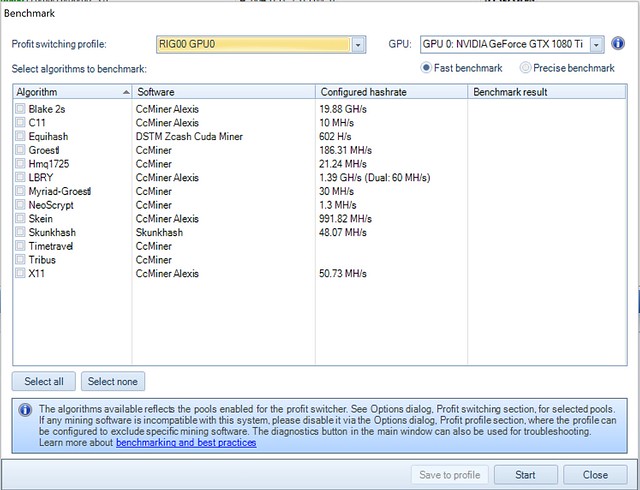Viewport: 640px width, 490px height.
Task: Click the Skunkhash software cell
Action: coord(159,232)
